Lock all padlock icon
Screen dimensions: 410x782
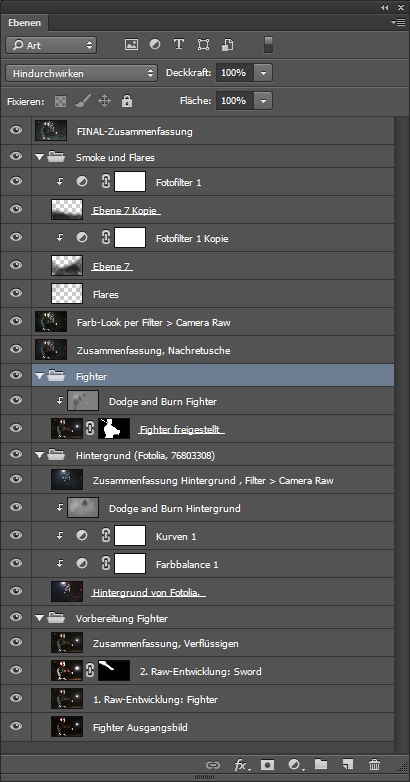coord(127,101)
